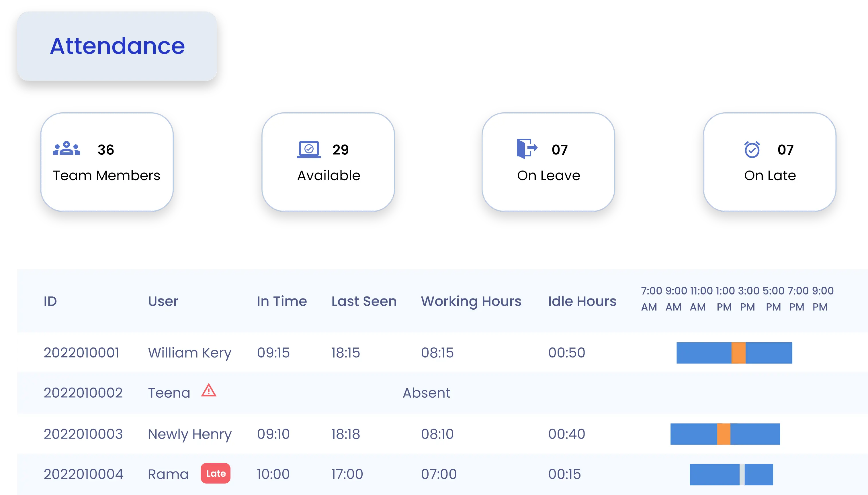Click ID 2022010002 in the table
Viewport: 868px width, 495px height.
(x=83, y=393)
